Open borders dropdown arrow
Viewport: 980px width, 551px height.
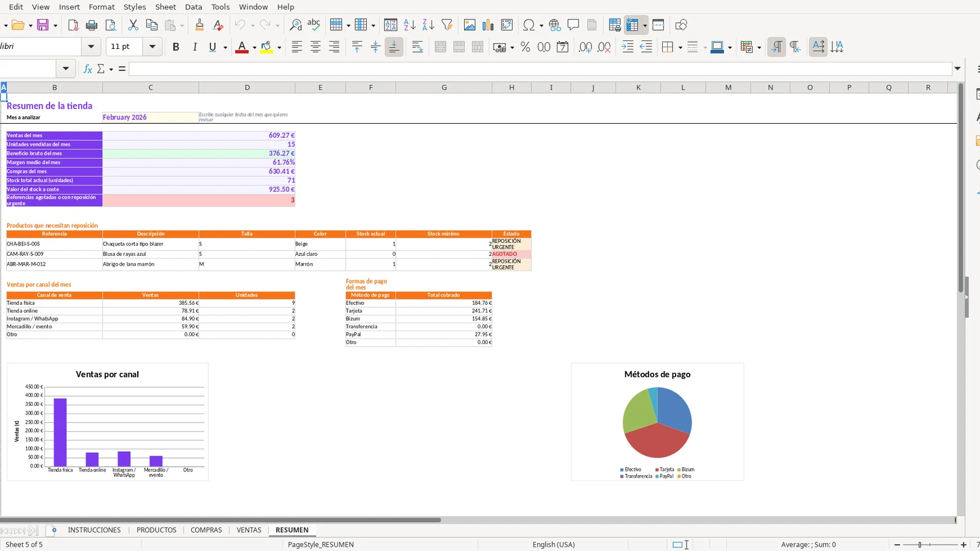pyautogui.click(x=680, y=47)
